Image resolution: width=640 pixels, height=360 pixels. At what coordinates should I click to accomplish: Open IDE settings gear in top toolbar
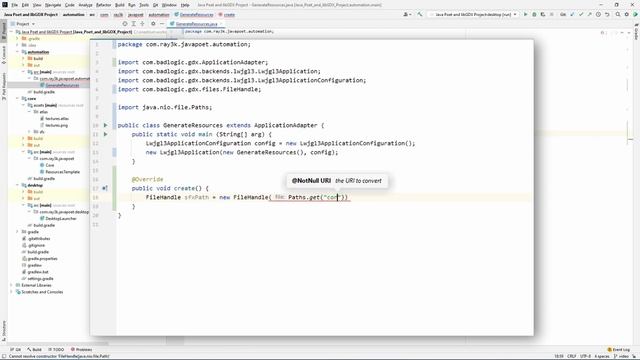click(627, 14)
